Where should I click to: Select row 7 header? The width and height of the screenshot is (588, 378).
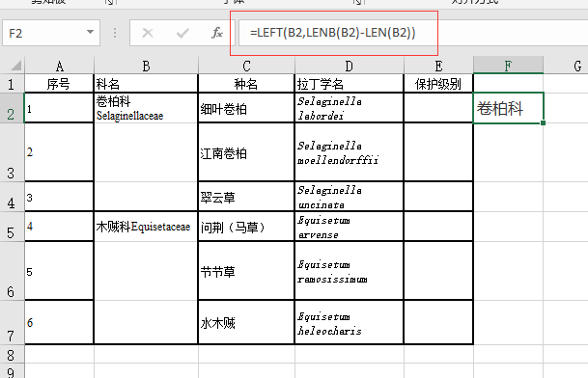[12, 322]
